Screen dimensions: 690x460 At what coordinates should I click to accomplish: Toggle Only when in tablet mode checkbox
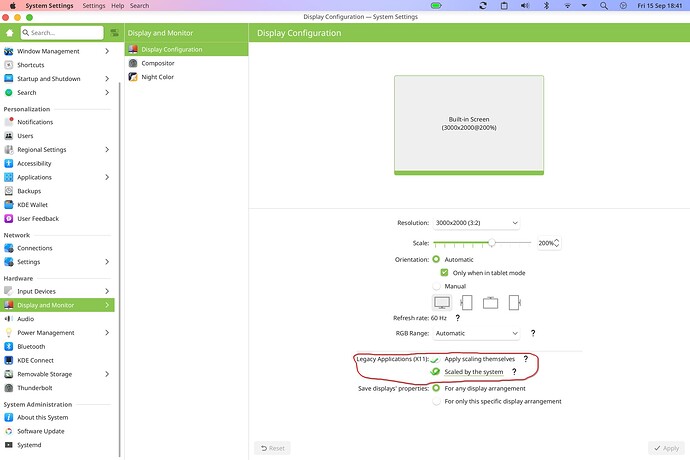pyautogui.click(x=444, y=272)
